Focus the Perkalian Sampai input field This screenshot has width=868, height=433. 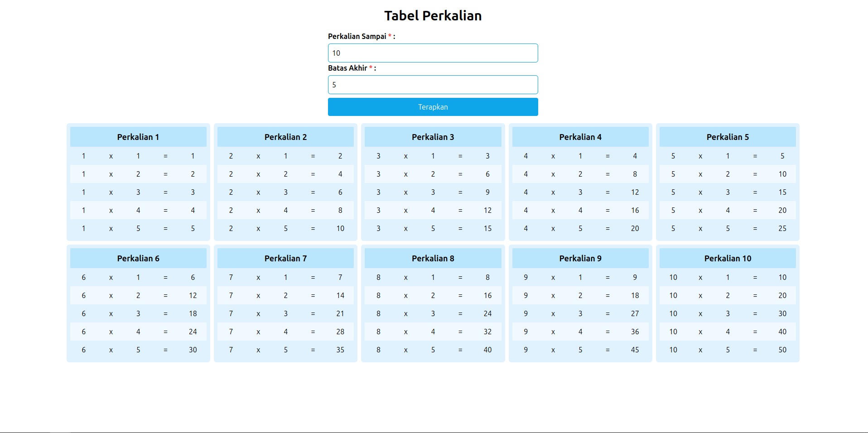coord(433,53)
